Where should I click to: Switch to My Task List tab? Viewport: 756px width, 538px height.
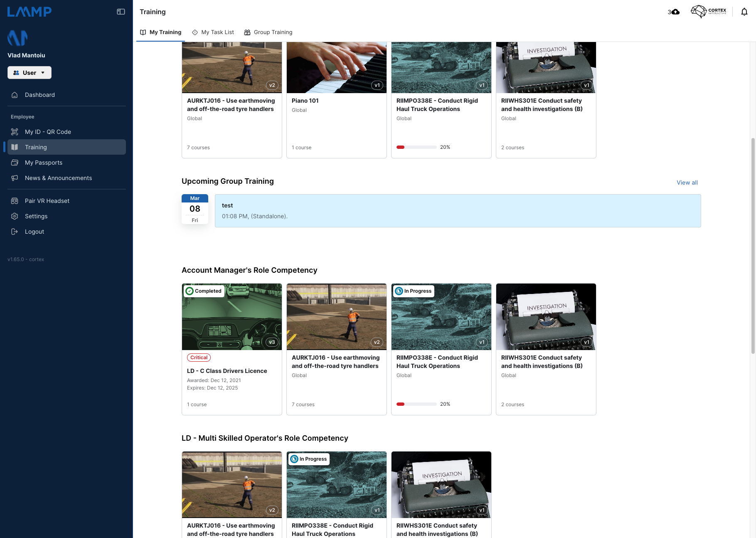[213, 32]
